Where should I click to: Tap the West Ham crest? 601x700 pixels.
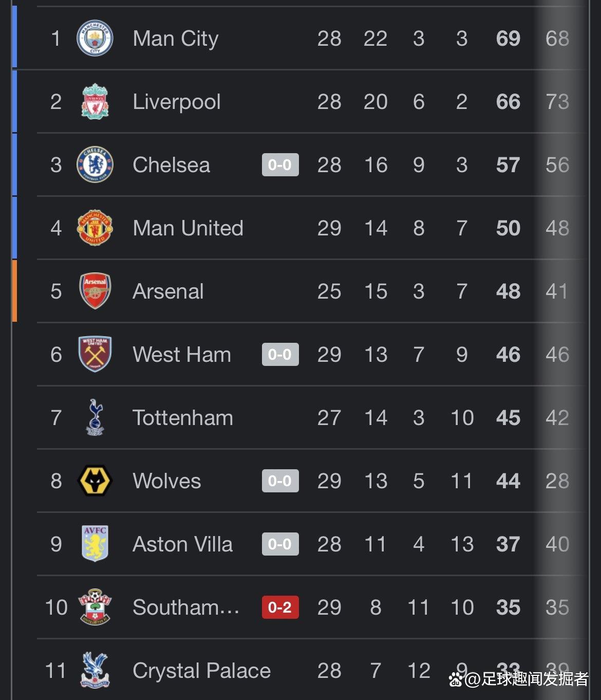click(x=95, y=354)
